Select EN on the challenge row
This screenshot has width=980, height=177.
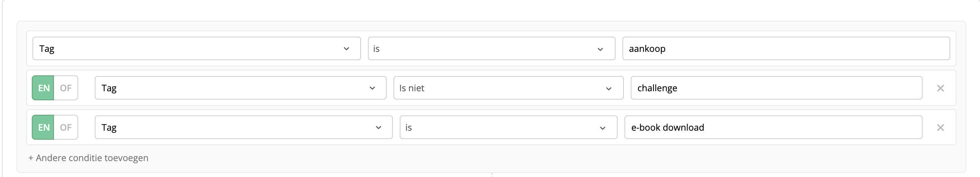tap(43, 88)
